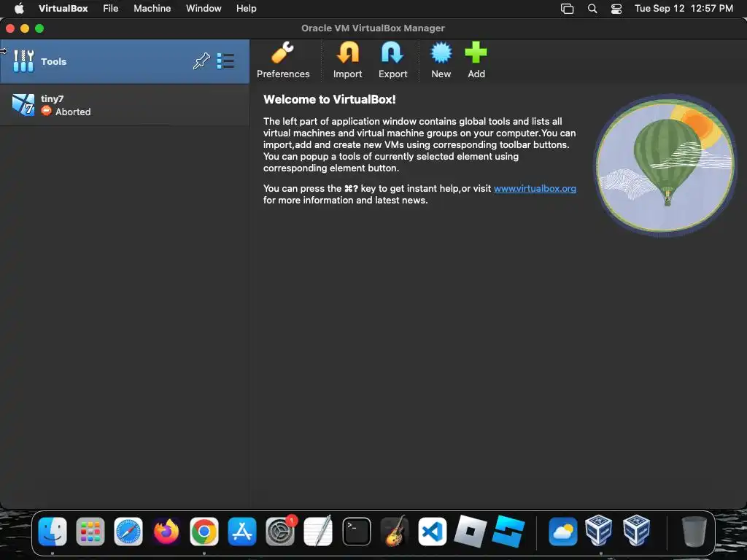Screen dimensions: 747x560
Task: Open the Tools list menu icon
Action: pos(225,61)
